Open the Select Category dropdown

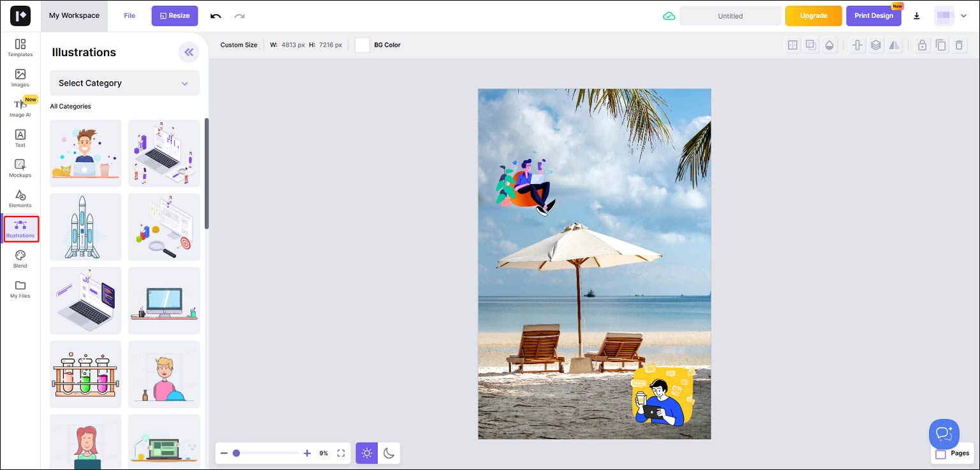pyautogui.click(x=124, y=83)
